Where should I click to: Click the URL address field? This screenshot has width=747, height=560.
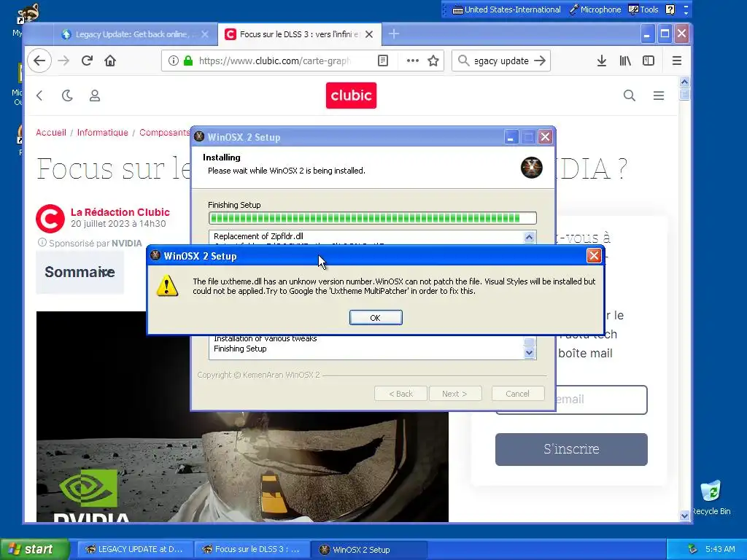point(274,61)
